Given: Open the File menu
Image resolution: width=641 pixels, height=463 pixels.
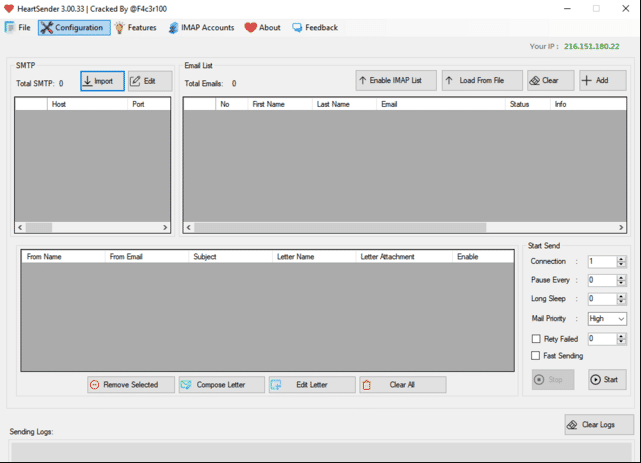Looking at the screenshot, I should click(x=18, y=27).
